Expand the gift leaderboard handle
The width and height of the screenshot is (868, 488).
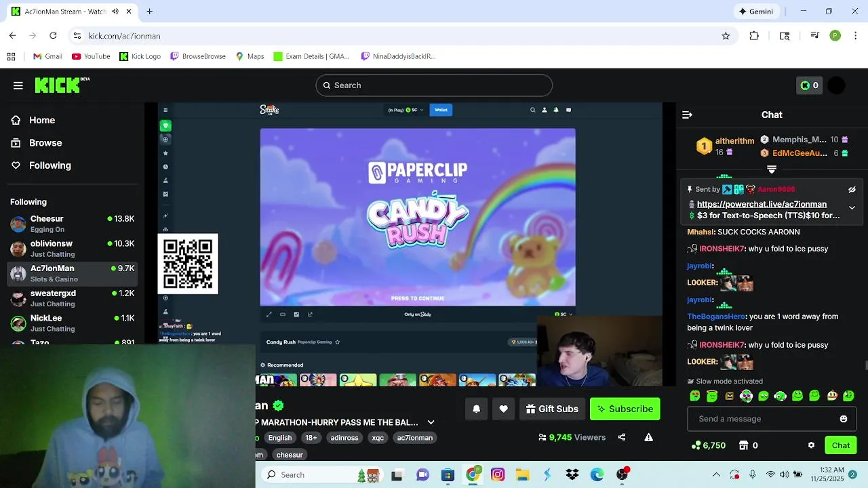click(x=772, y=169)
